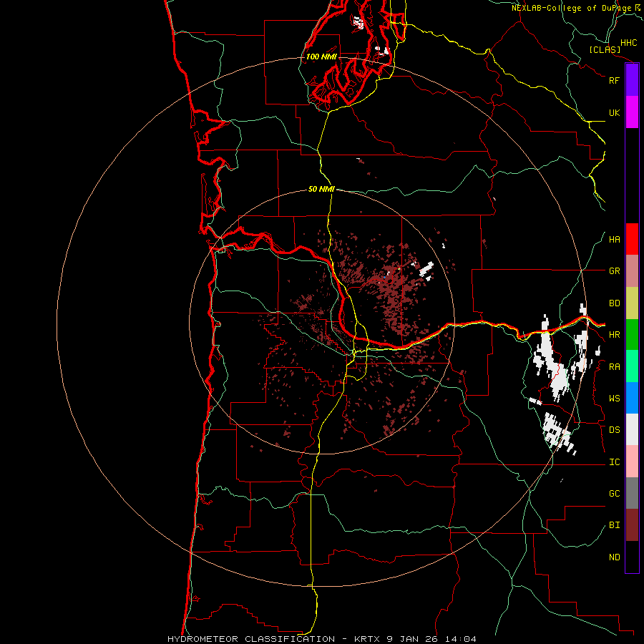The image size is (644, 644).
Task: Click the Hydrometeor Classification KRTX title caption
Action: 322,639
